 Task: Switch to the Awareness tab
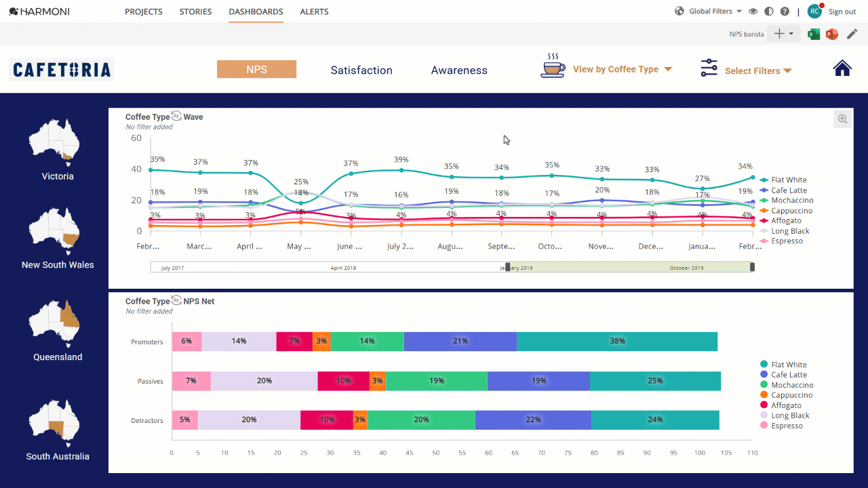point(459,70)
